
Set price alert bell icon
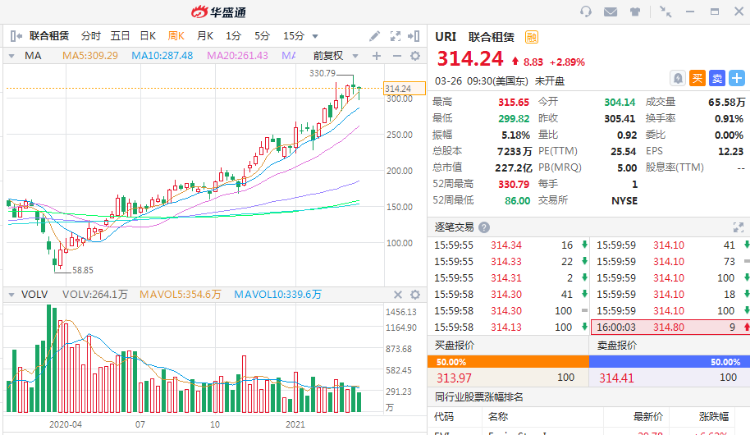(x=678, y=78)
